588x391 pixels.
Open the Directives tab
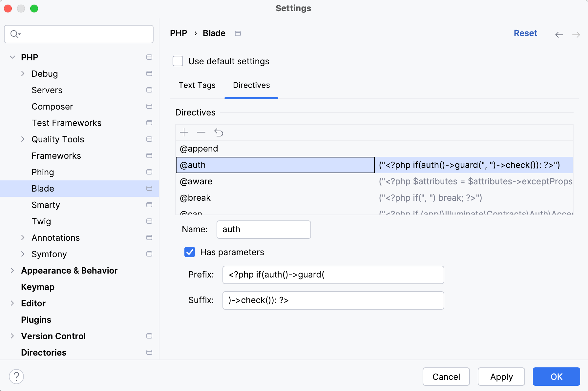pyautogui.click(x=251, y=85)
